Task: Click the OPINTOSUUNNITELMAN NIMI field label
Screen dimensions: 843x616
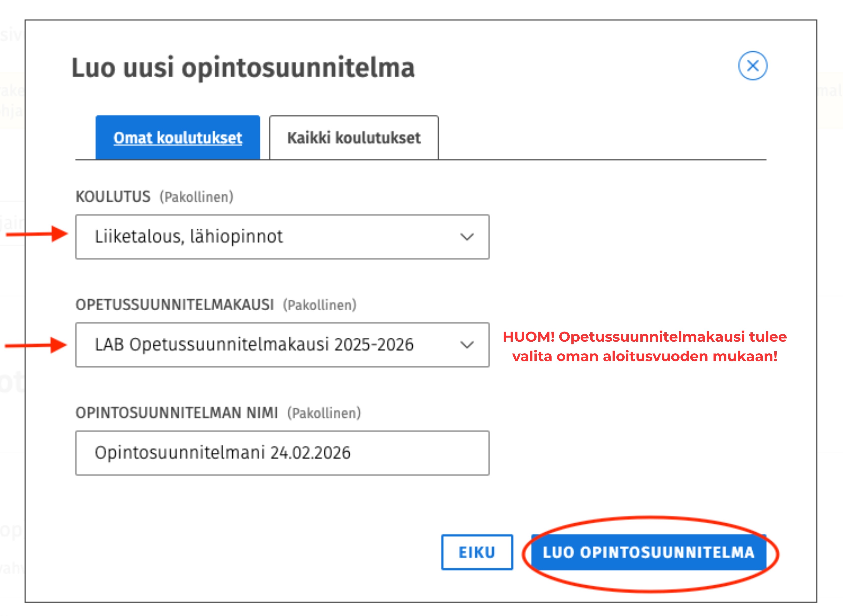Action: tap(177, 413)
